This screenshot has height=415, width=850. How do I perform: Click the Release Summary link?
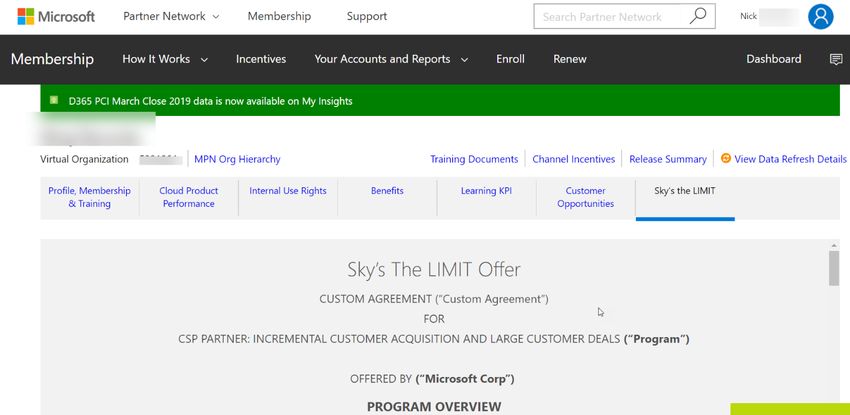click(668, 159)
